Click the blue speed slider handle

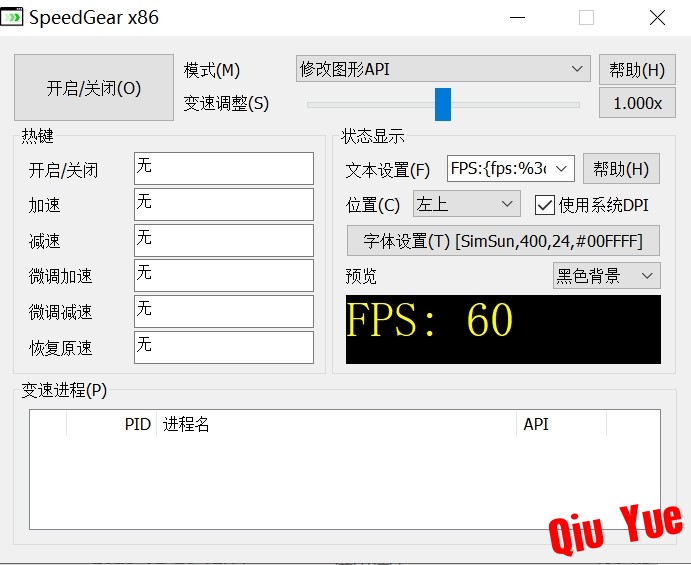pos(443,104)
